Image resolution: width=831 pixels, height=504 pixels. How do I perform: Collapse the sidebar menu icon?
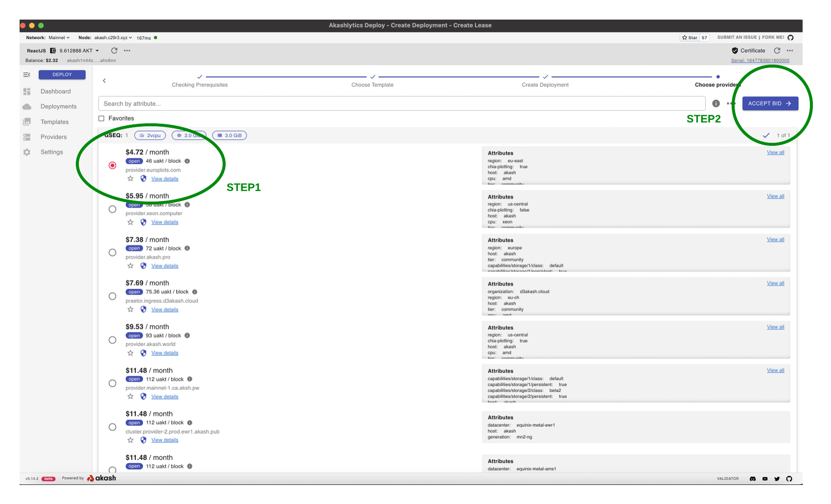pos(26,75)
